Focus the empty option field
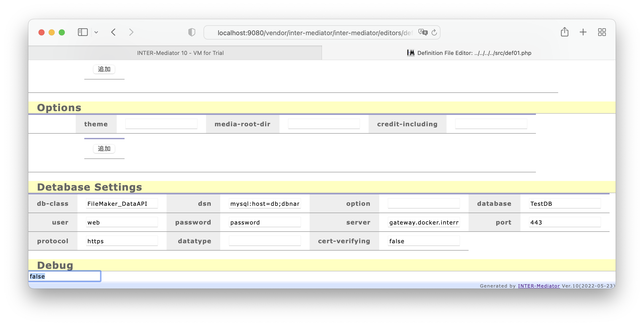This screenshot has height=326, width=644. tap(424, 203)
